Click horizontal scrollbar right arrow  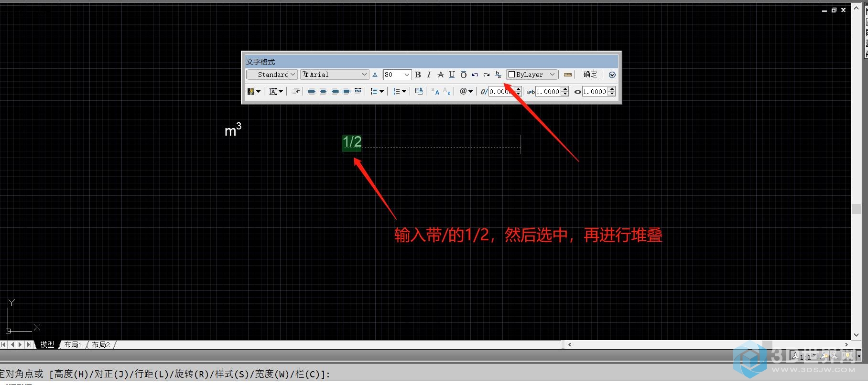(x=846, y=344)
